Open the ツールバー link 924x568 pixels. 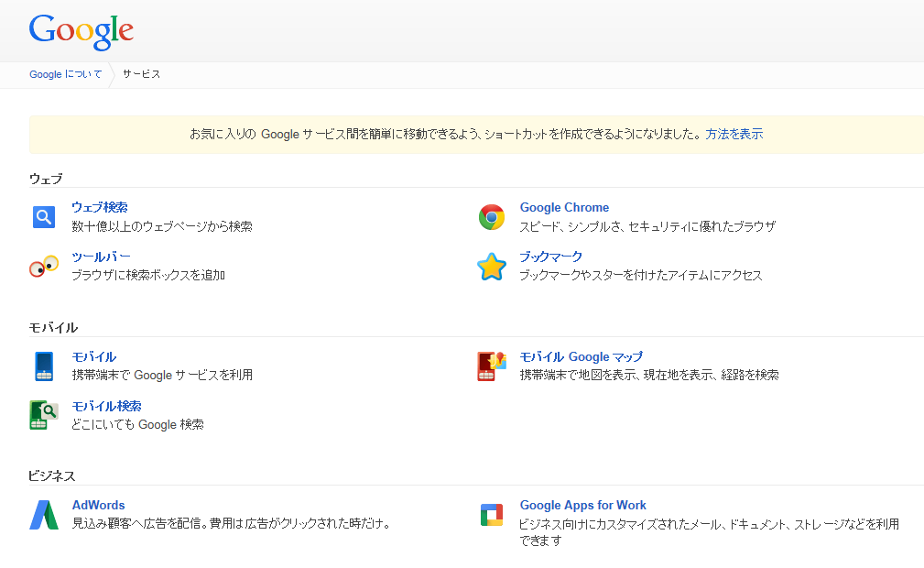point(99,257)
